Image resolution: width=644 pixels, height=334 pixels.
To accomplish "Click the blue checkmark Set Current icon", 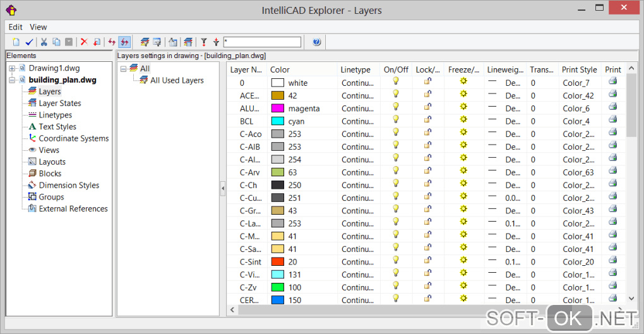I will (x=28, y=42).
